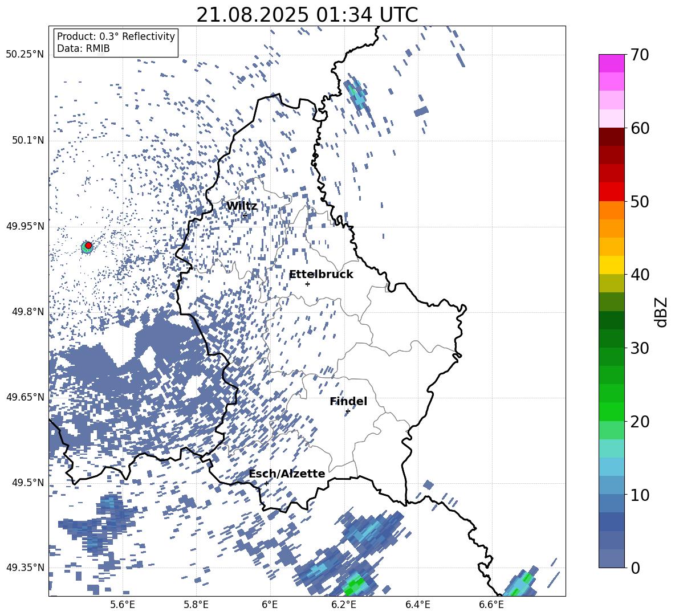
Task: Click the Esch/Alzette city label
Action: (287, 474)
